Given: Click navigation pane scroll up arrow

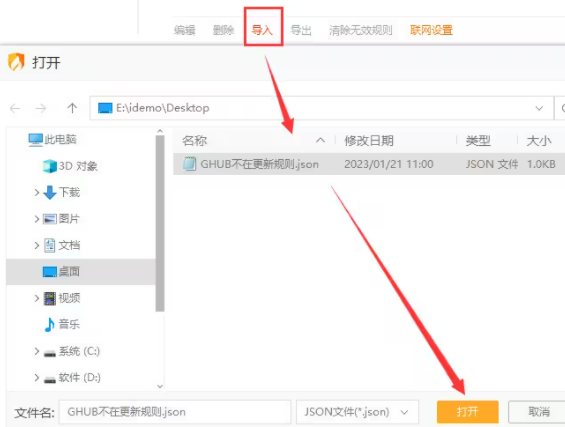Looking at the screenshot, I should [160, 131].
